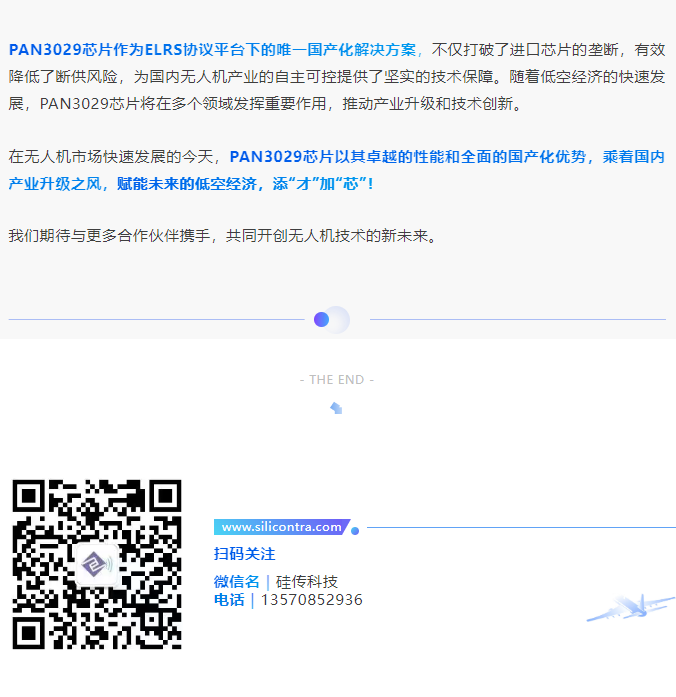Screen dimensions: 676x697
Task: Click the 扫码关注 label
Action: (244, 554)
